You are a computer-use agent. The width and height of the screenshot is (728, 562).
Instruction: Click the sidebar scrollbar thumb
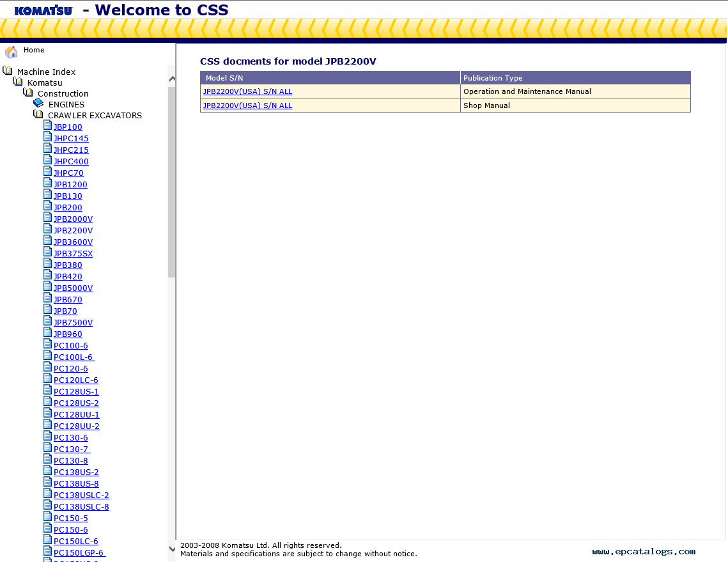coord(172,181)
